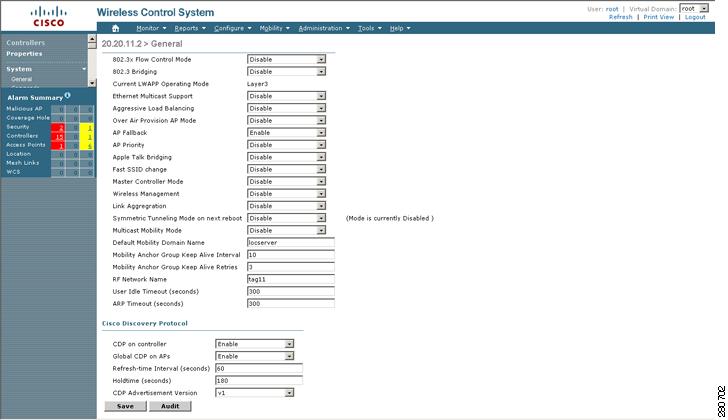Open the Mobility menu
This screenshot has height=420, width=728.
coord(274,28)
